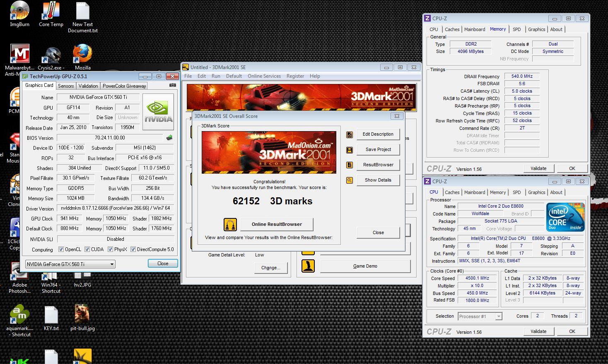This screenshot has height=364, width=608.
Task: Open the Core Temp desktop icon
Action: 51,14
